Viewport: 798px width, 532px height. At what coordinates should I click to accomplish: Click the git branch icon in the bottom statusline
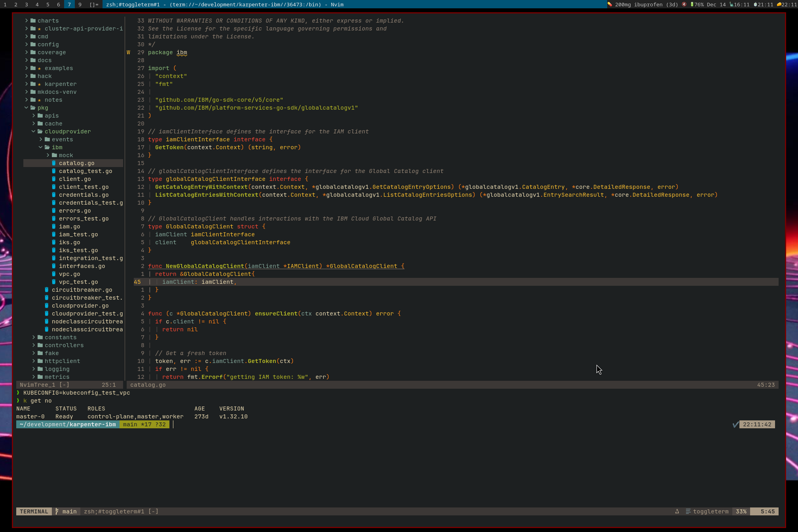point(57,511)
